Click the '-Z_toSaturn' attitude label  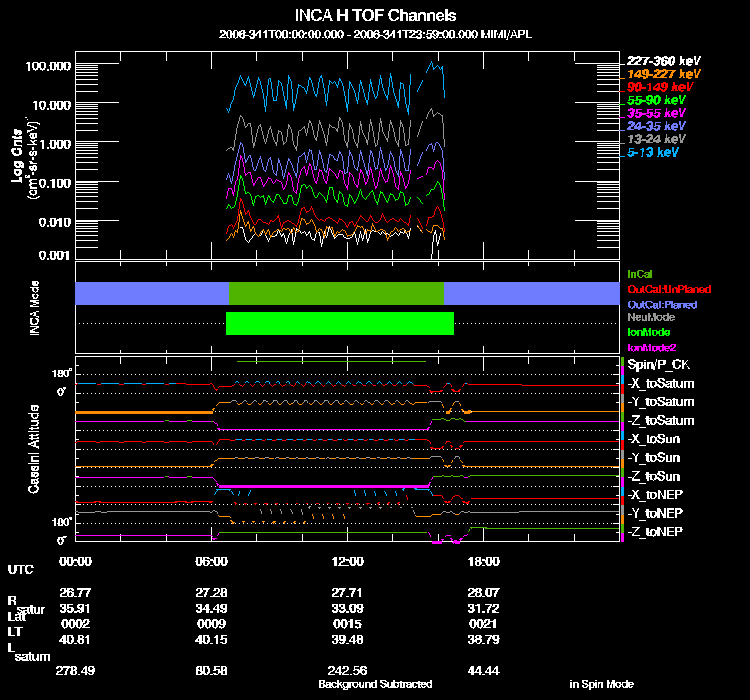coord(661,421)
